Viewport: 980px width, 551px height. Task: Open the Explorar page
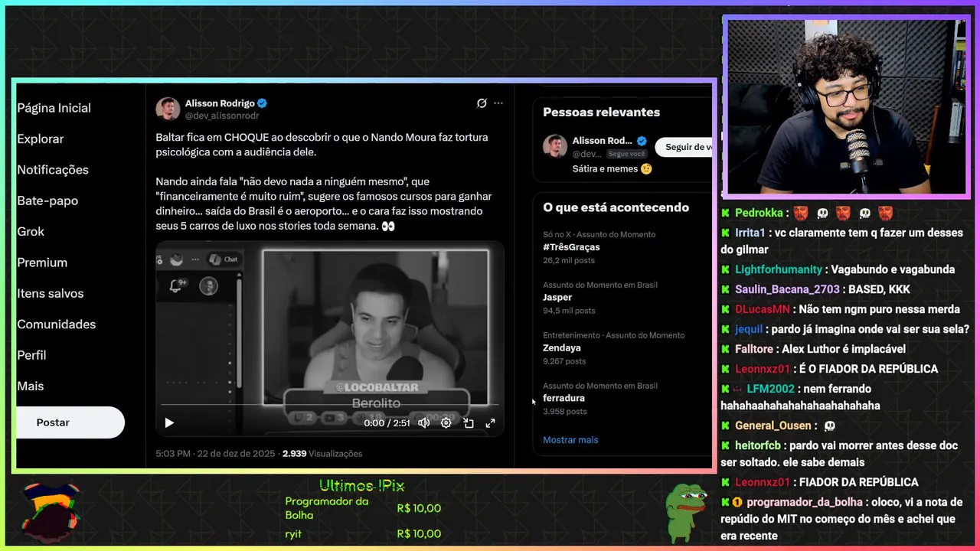(x=41, y=139)
